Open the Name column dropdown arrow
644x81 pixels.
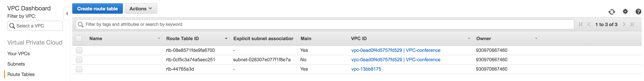(x=159, y=39)
